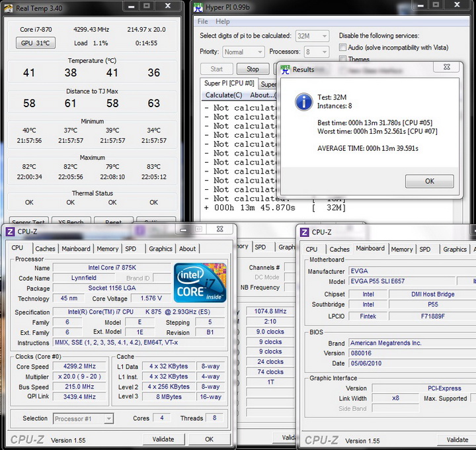Screen dimensions: 476x450
Task: Click the blue info icon in Results dialog
Action: (303, 101)
